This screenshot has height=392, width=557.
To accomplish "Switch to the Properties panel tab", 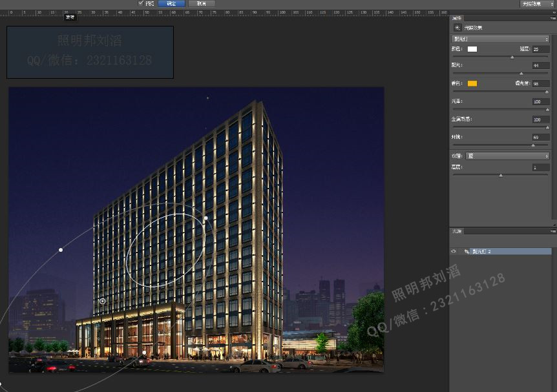I will coord(457,17).
